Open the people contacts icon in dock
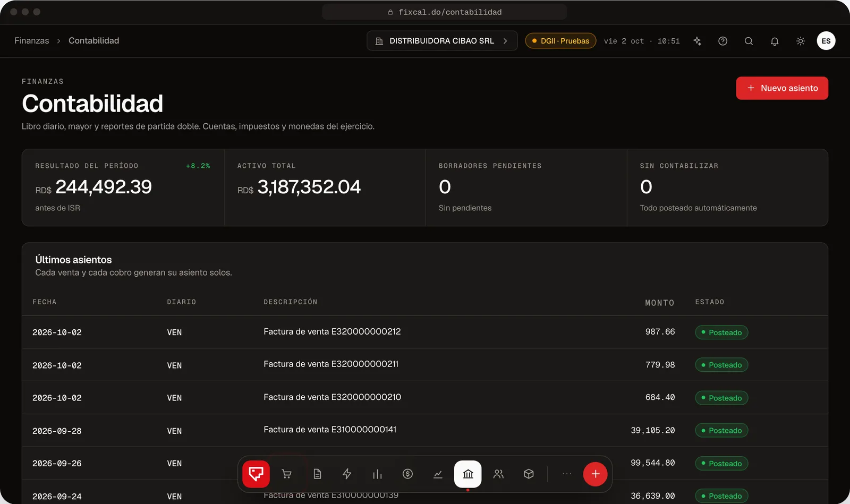Screen dimensions: 850x504 tap(498, 474)
